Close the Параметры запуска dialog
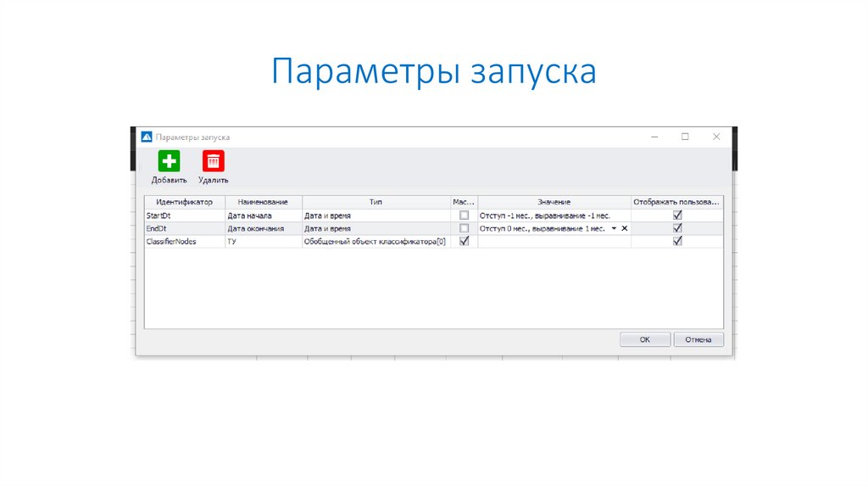Viewport: 868px width, 487px height. coord(716,137)
